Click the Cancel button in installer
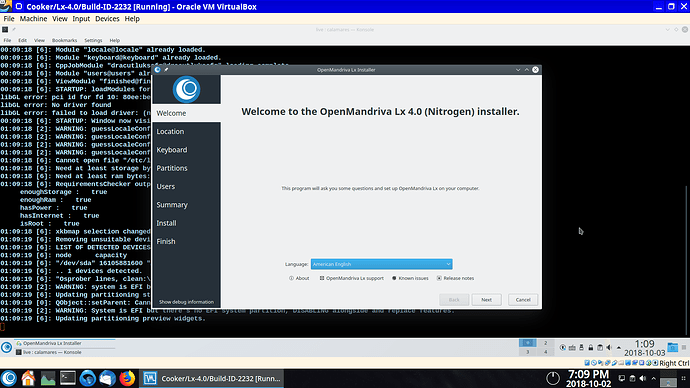This screenshot has width=690, height=388. (523, 300)
